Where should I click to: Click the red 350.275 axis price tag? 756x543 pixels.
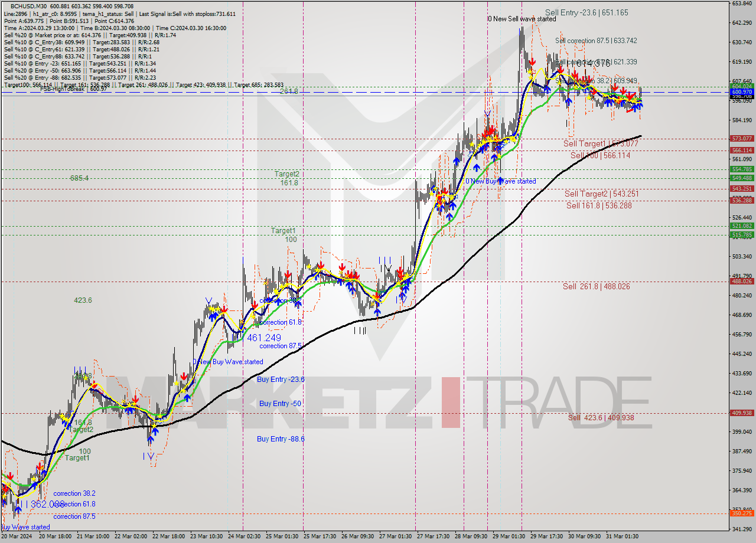click(742, 513)
